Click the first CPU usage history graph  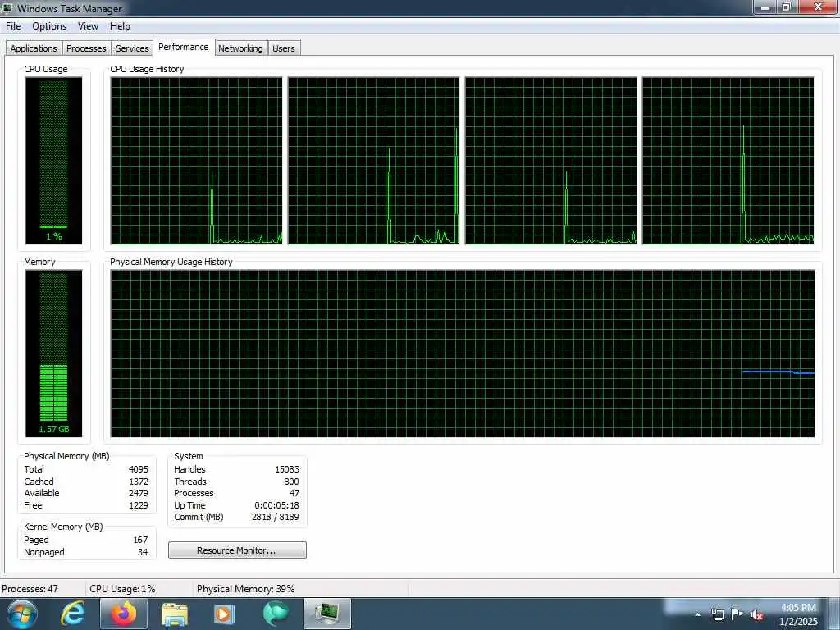tap(197, 161)
